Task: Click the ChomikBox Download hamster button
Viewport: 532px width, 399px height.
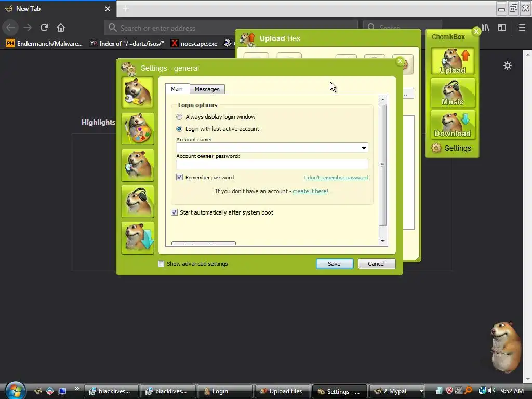Action: 453,125
